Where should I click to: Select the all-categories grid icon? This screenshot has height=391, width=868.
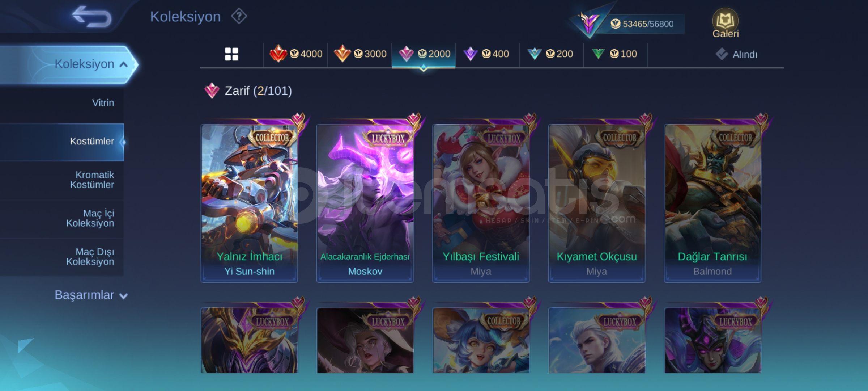coord(231,54)
